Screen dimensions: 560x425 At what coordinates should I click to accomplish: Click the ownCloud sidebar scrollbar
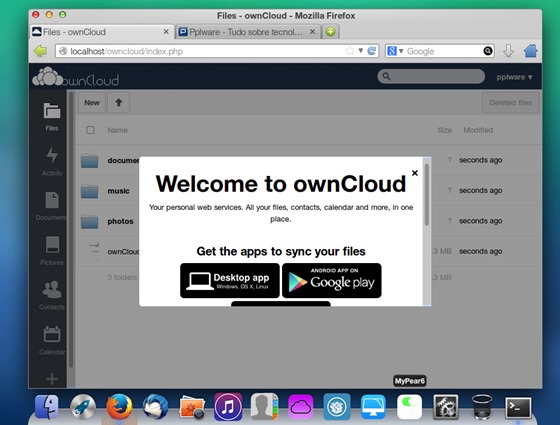[x=71, y=229]
